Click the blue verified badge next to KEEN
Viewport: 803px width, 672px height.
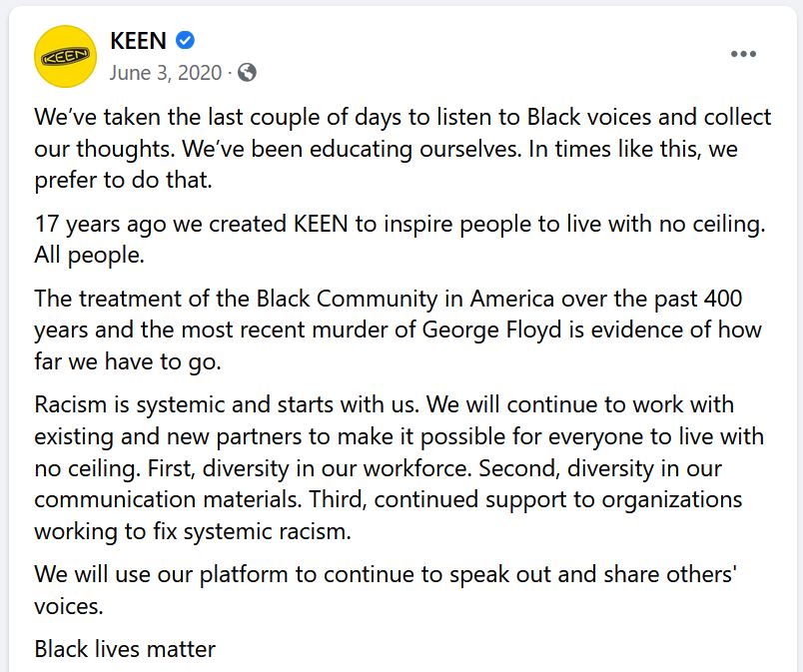pyautogui.click(x=185, y=41)
